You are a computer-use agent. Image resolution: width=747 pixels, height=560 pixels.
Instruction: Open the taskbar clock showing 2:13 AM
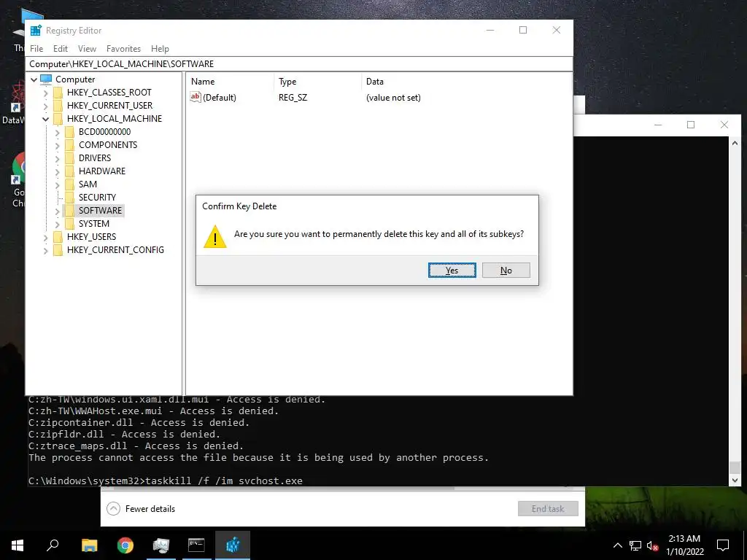[x=684, y=545]
